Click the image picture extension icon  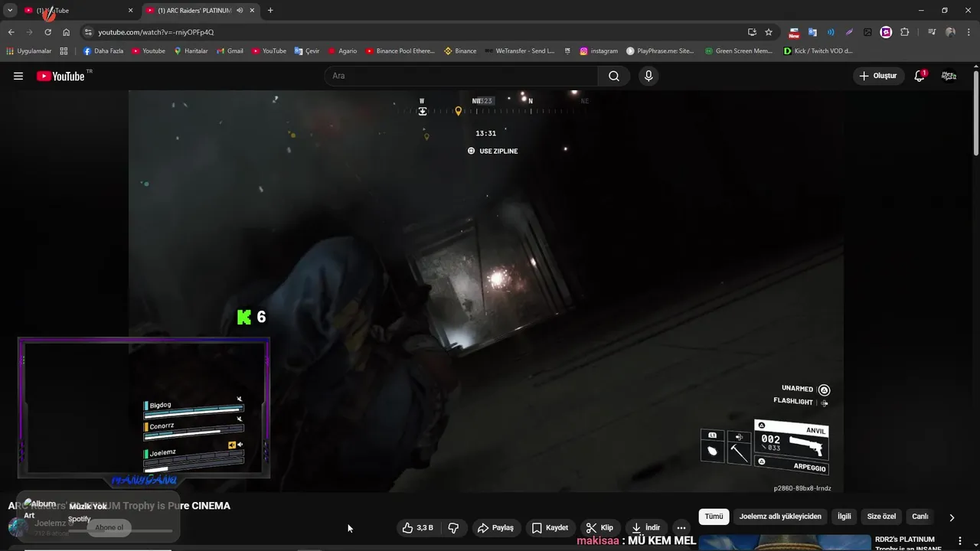tap(867, 32)
